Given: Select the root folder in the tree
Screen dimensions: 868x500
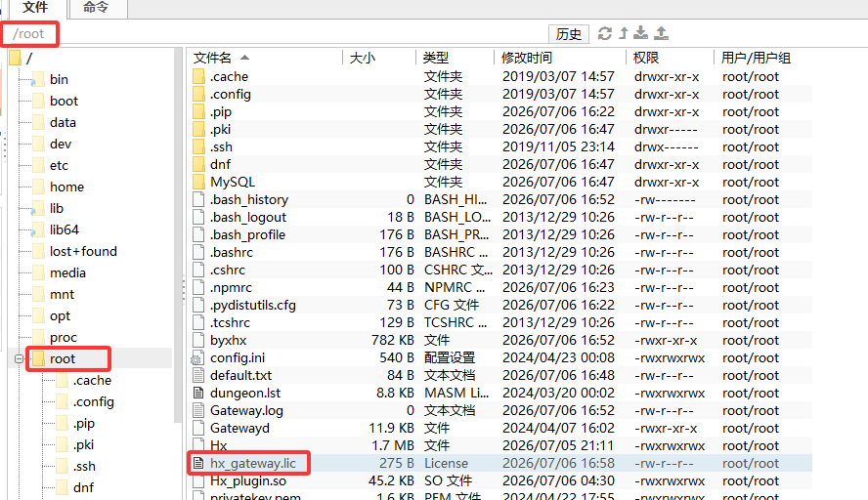Looking at the screenshot, I should pos(62,359).
